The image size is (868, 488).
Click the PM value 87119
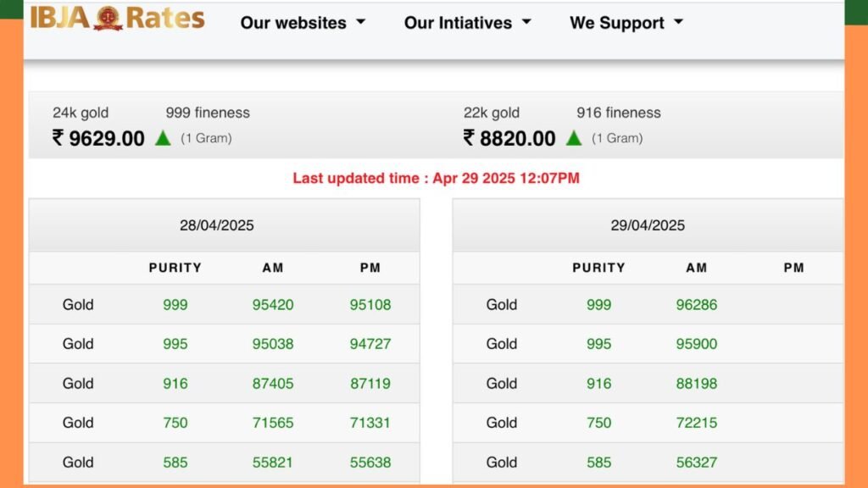tap(370, 384)
